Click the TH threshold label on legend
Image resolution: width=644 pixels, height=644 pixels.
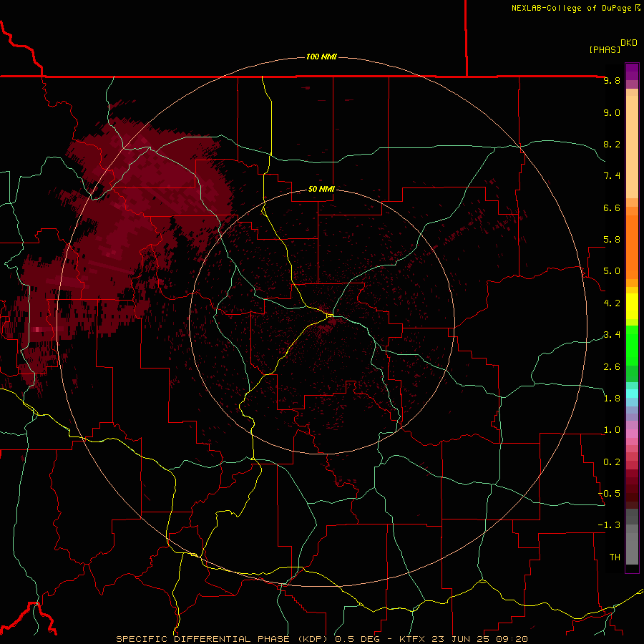tap(615, 557)
